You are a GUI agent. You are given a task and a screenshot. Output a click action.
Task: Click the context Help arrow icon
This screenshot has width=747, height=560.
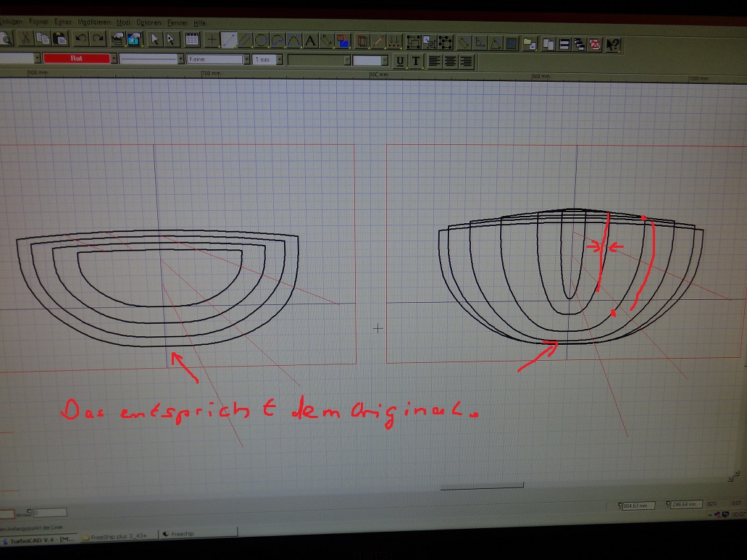point(612,44)
